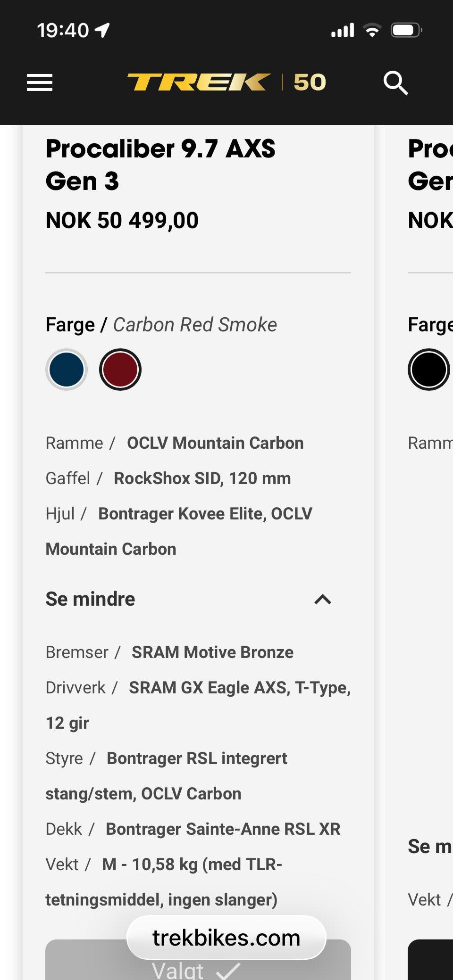453x980 pixels.
Task: Open the hamburger navigation menu
Action: click(40, 82)
